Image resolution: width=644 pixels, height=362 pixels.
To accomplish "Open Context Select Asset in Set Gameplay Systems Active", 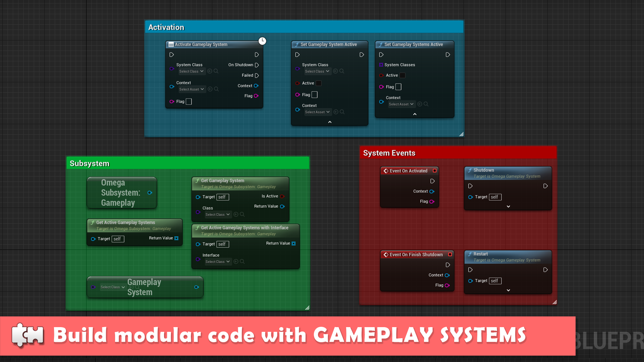I will (401, 104).
